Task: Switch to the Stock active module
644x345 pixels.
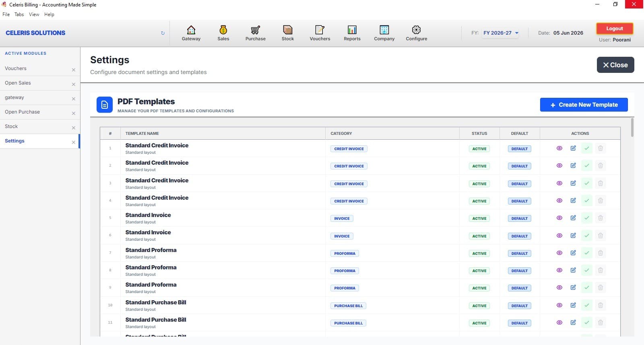Action: 11,126
